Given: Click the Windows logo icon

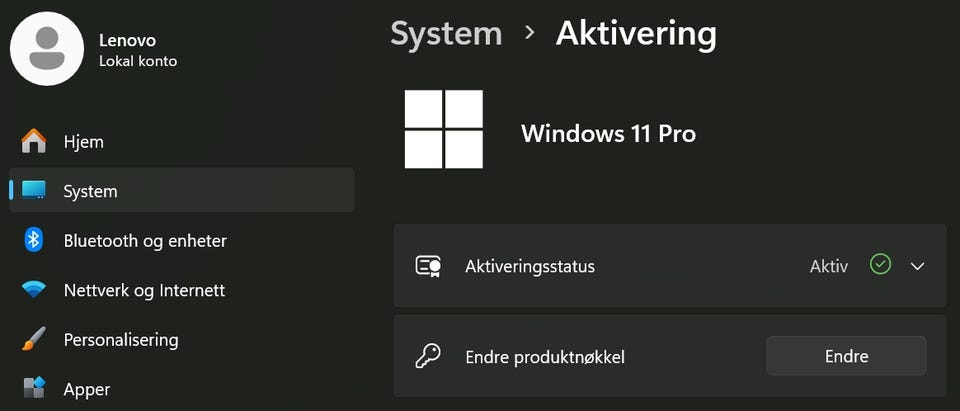Looking at the screenshot, I should point(444,129).
